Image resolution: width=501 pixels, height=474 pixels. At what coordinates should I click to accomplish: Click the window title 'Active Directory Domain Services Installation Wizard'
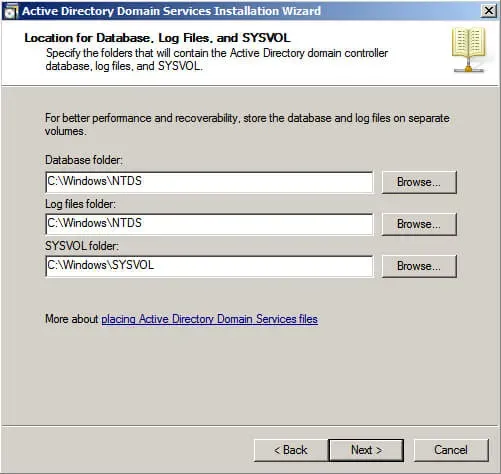point(171,11)
